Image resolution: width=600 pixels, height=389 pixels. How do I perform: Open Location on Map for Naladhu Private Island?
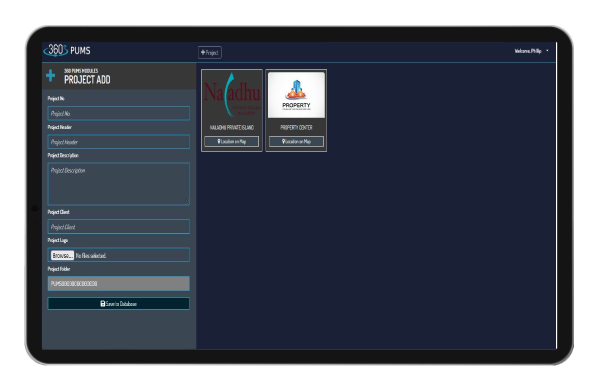(232, 142)
